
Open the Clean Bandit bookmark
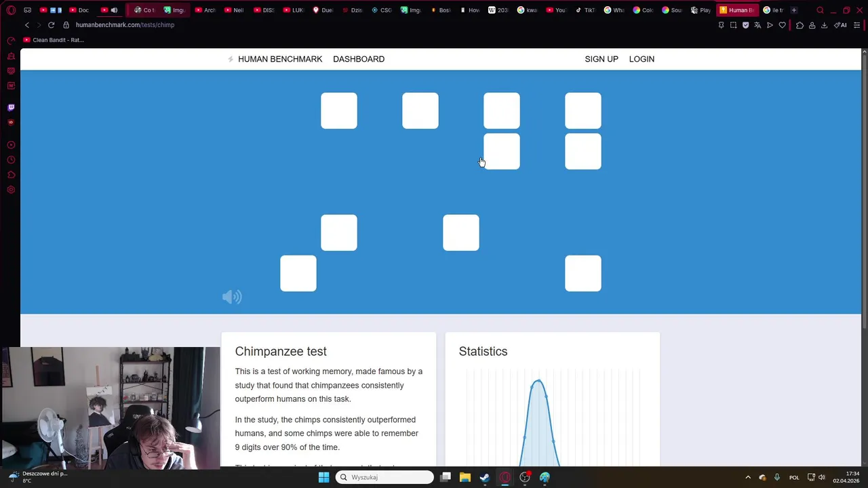[x=54, y=40]
